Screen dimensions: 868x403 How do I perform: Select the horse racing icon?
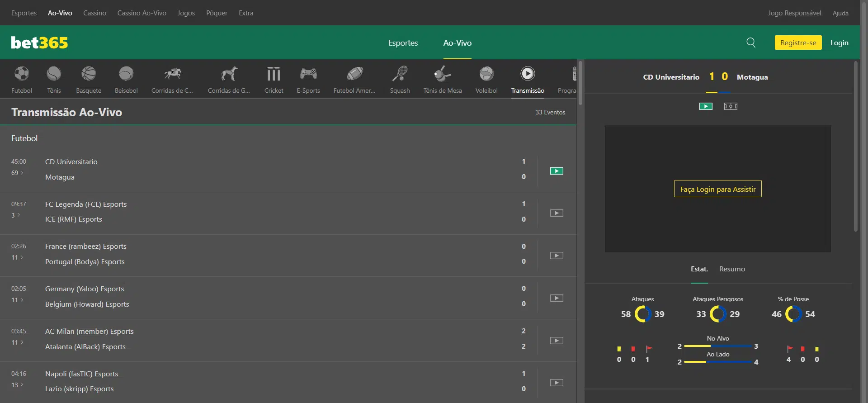pyautogui.click(x=172, y=74)
